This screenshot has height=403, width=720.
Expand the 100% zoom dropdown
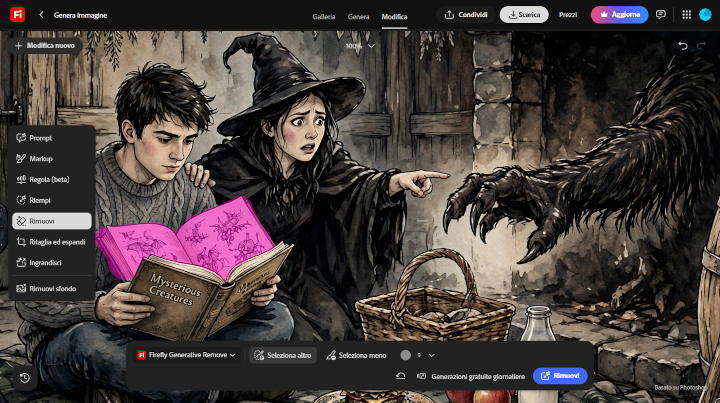coord(360,46)
